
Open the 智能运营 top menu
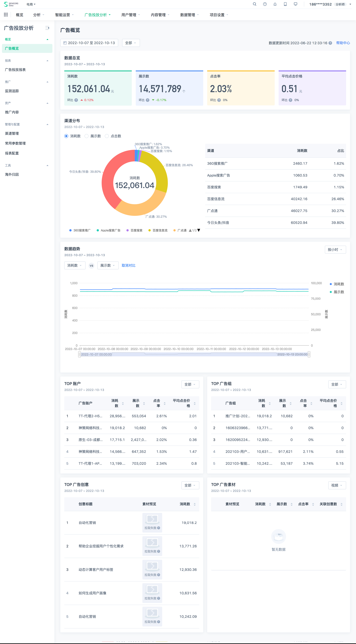64,15
